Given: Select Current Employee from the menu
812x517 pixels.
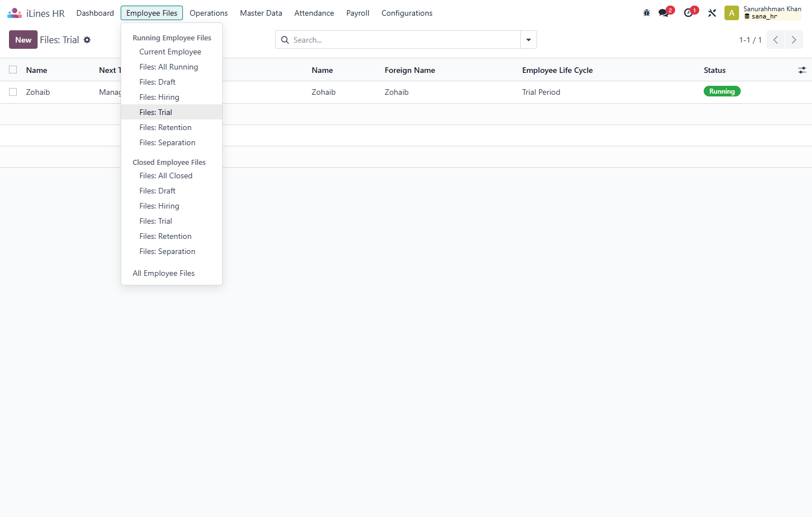Looking at the screenshot, I should point(172,52).
